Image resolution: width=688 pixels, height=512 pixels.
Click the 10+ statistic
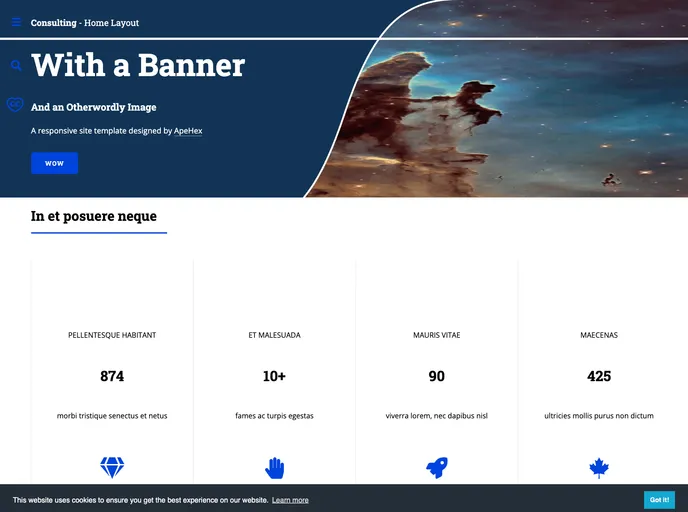(x=274, y=376)
